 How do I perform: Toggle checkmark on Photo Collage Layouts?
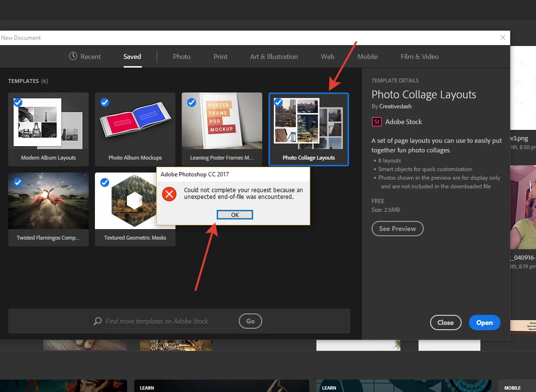[278, 102]
